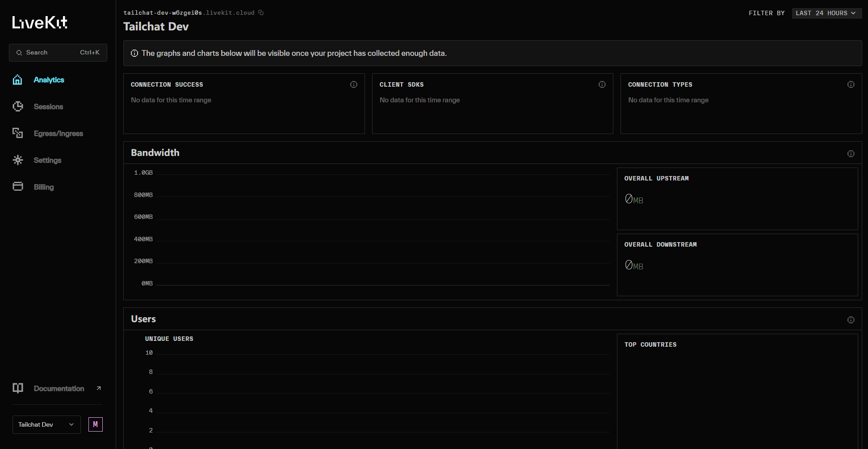
Task: Click the external link arrow beside Documentation
Action: [x=99, y=388]
